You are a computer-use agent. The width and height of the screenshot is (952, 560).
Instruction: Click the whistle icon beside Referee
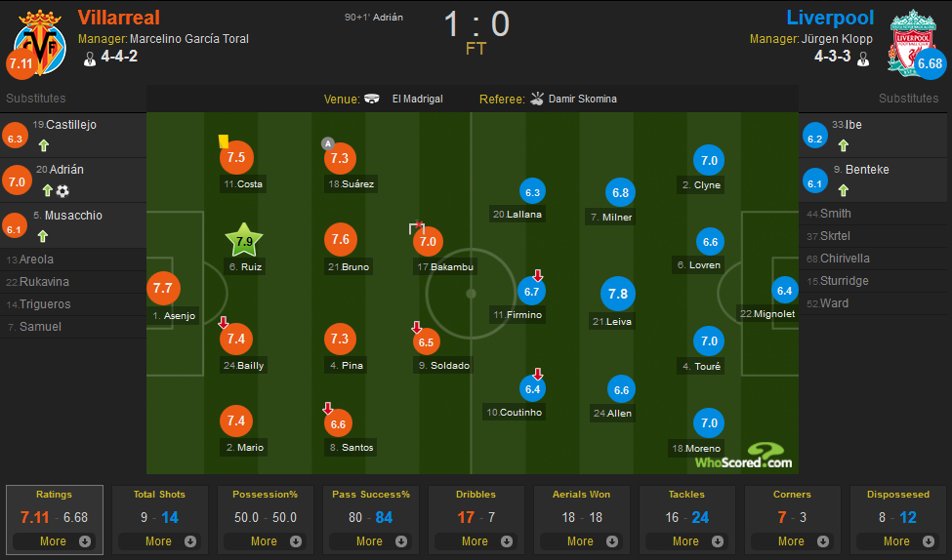coord(537,99)
